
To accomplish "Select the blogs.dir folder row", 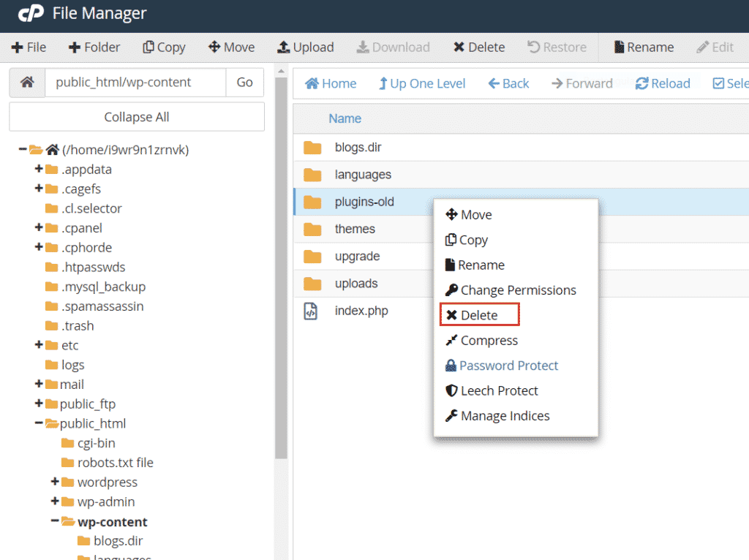I will (521, 148).
